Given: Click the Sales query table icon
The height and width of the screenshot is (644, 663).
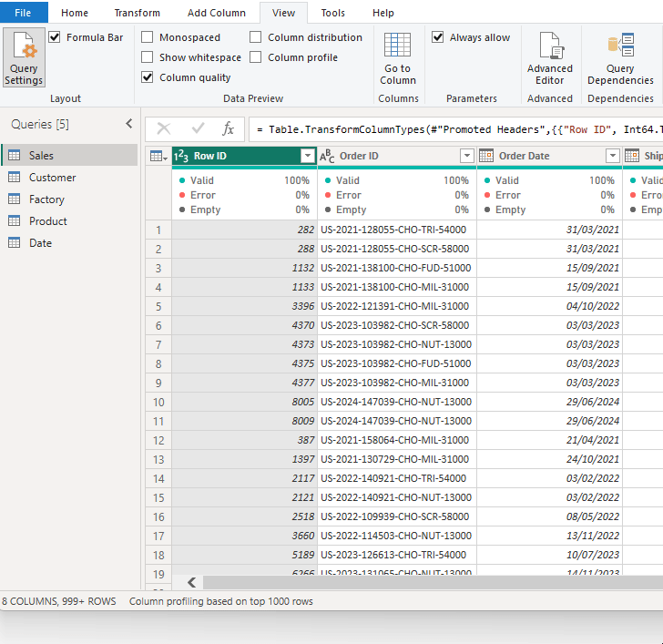Looking at the screenshot, I should 15,155.
